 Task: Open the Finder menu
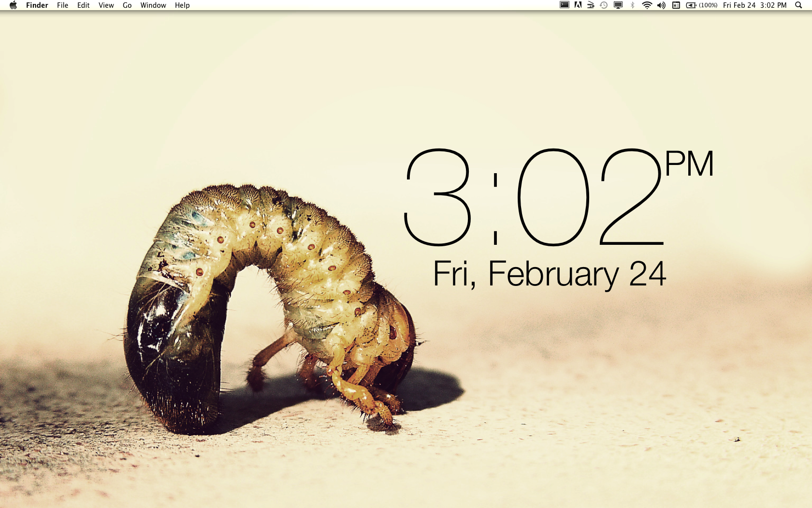[x=37, y=5]
